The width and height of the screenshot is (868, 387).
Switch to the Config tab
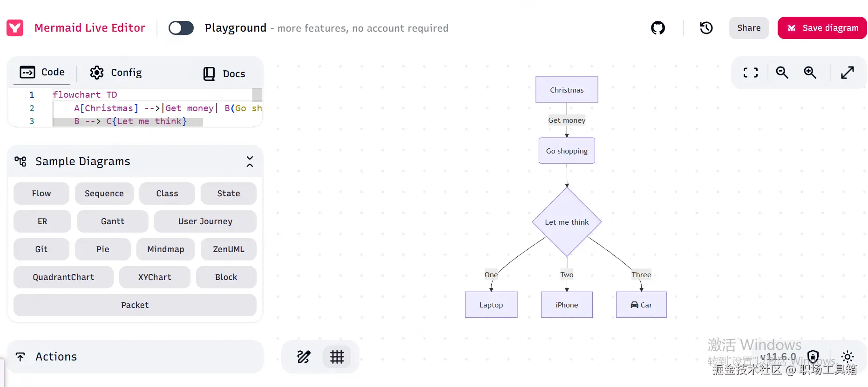116,73
